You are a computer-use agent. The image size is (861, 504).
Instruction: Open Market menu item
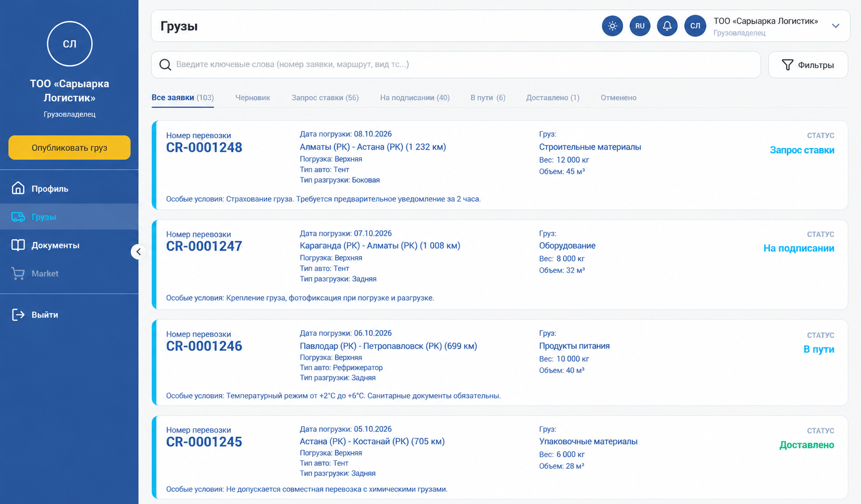[69, 274]
